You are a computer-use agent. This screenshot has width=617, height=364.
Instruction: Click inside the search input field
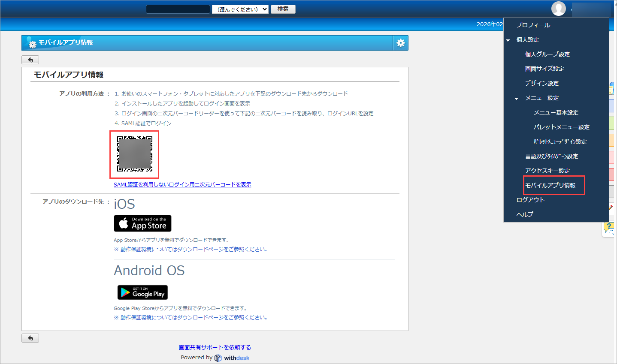[x=178, y=9]
